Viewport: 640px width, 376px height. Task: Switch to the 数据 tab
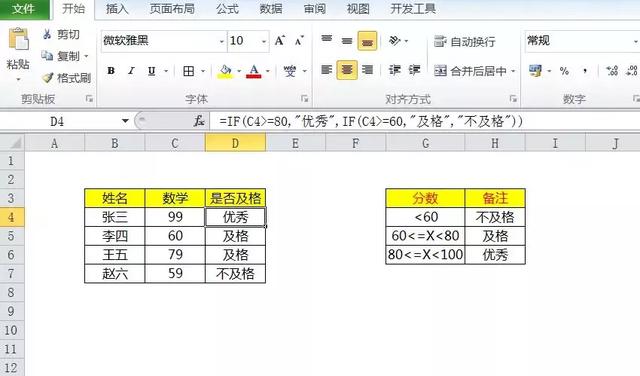click(271, 9)
